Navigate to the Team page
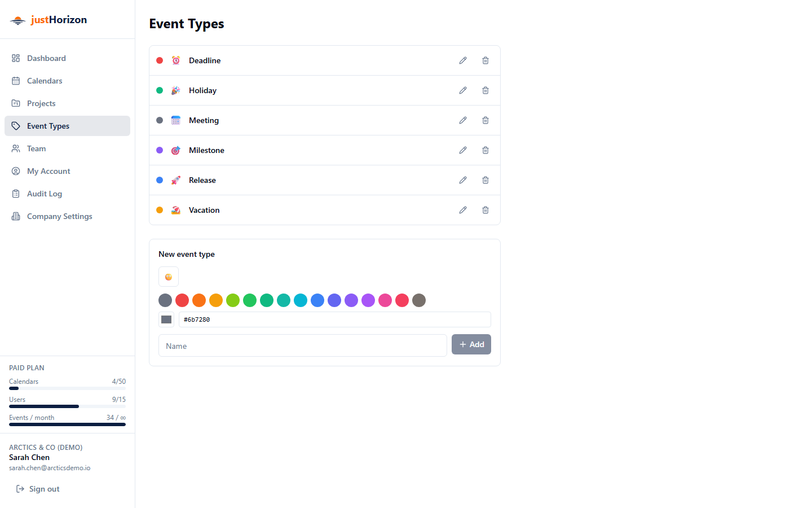Viewport: 812px width, 508px height. coord(67,148)
